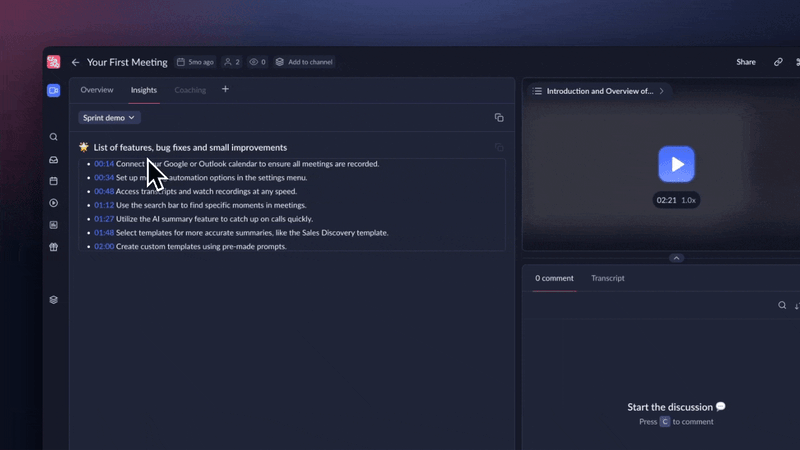
Task: Expand the 'Introduction and Overview of...' chapter chevron
Action: pos(661,91)
